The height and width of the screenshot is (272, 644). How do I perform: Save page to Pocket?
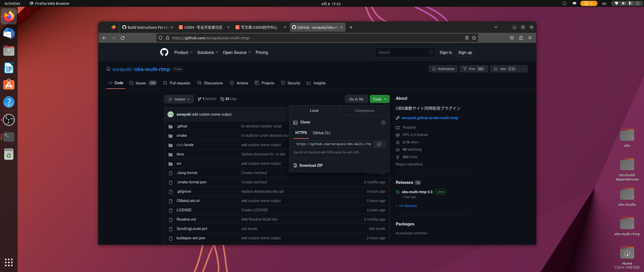pos(512,38)
